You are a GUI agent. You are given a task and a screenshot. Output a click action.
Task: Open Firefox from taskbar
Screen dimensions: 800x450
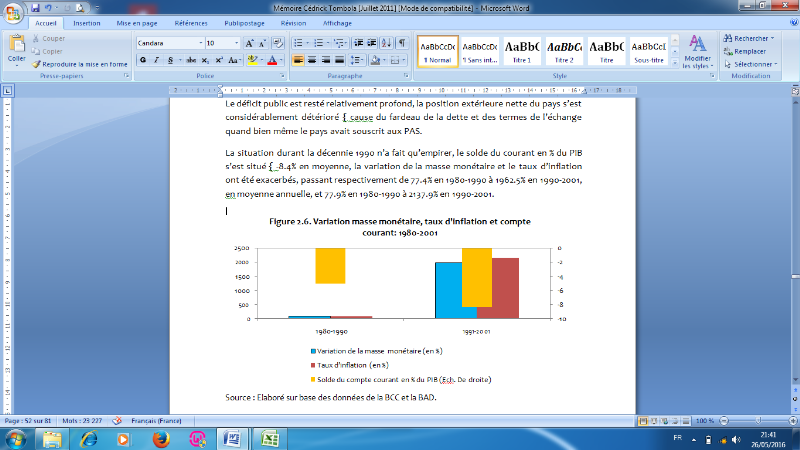[x=161, y=439]
